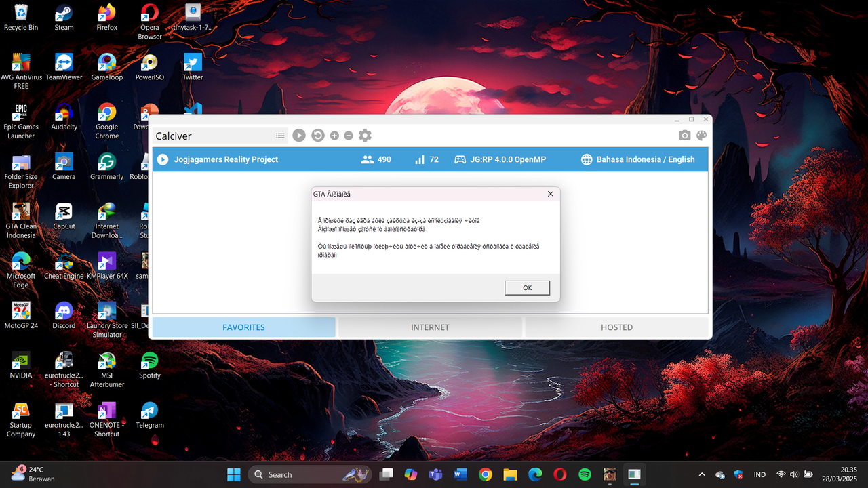Remove the server with the minus icon

349,136
